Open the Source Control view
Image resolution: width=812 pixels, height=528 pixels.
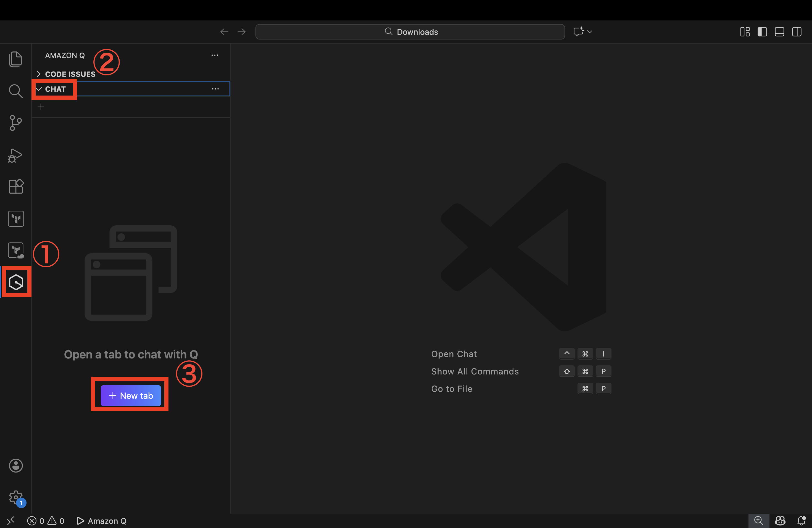click(x=15, y=123)
